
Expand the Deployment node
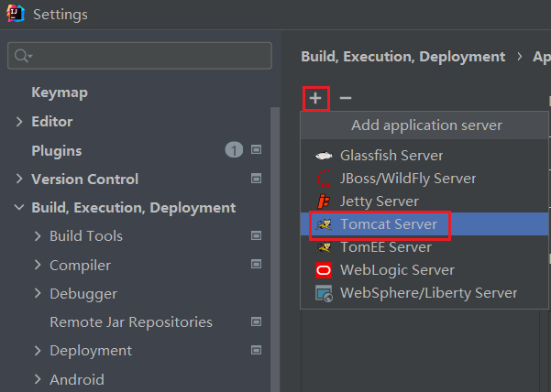(38, 351)
